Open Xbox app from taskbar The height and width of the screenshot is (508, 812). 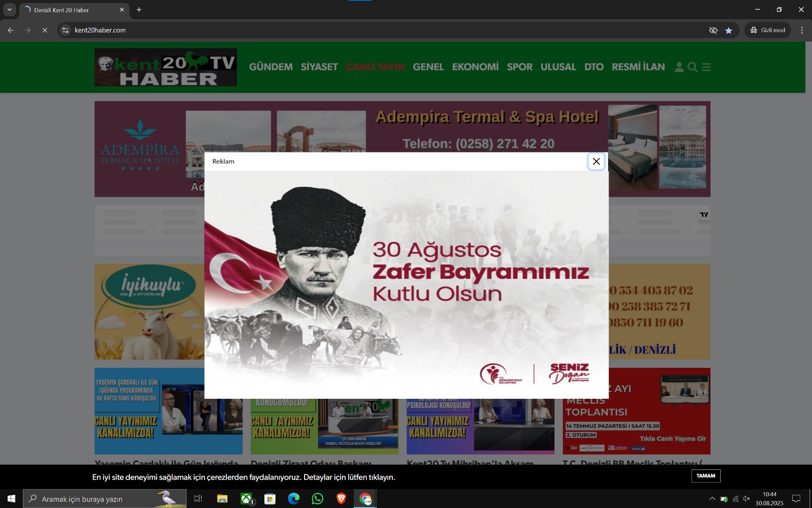247,499
